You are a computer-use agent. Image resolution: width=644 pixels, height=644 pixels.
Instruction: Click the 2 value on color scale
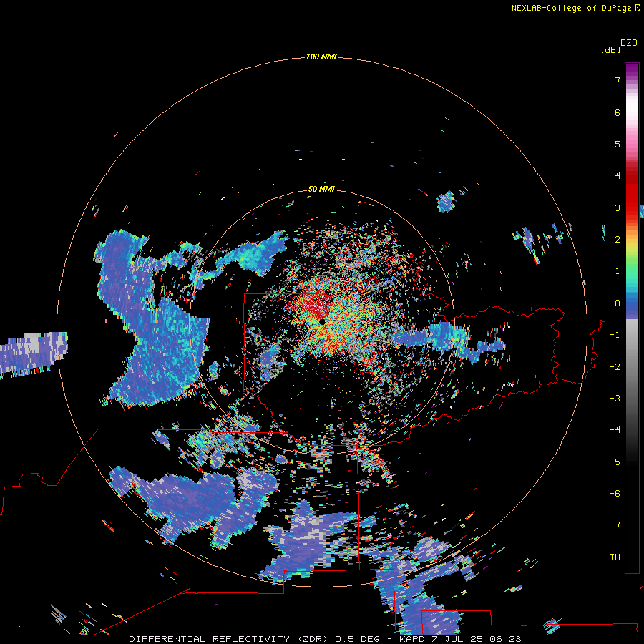(x=618, y=240)
